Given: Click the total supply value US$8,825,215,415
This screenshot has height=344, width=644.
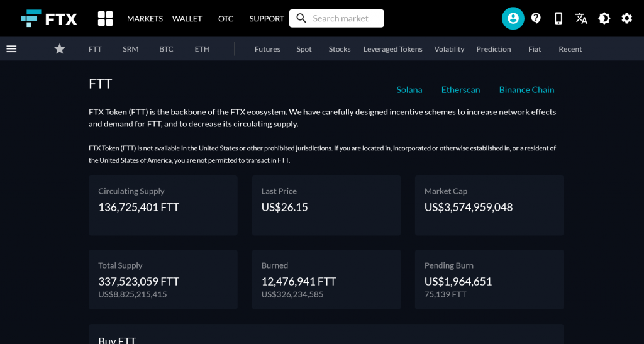Looking at the screenshot, I should (x=133, y=294).
